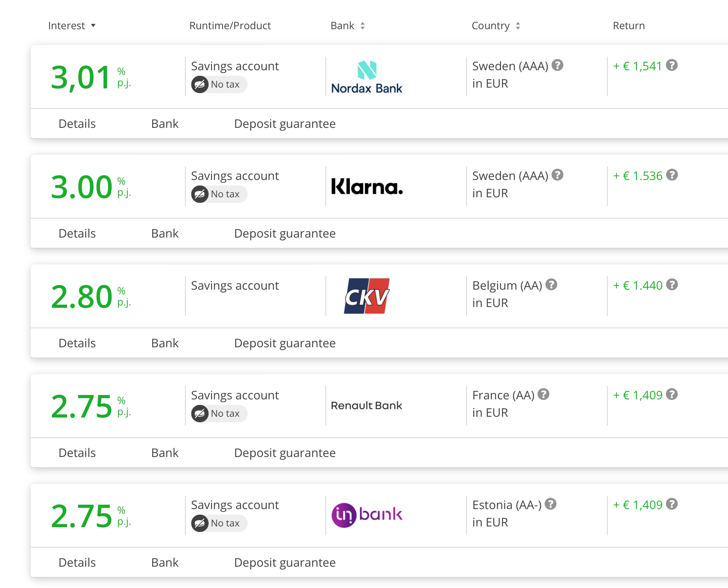Click help icon next to Sweden (AAA) for Nordax
This screenshot has height=588, width=728.
(x=557, y=65)
